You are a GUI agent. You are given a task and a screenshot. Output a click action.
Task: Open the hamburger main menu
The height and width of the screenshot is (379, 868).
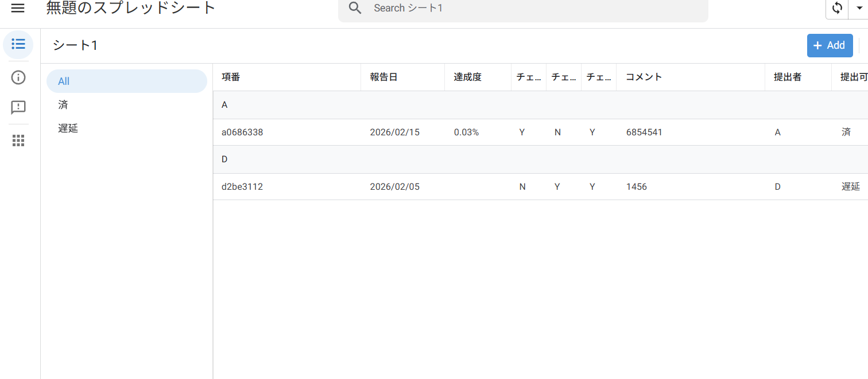pos(18,8)
